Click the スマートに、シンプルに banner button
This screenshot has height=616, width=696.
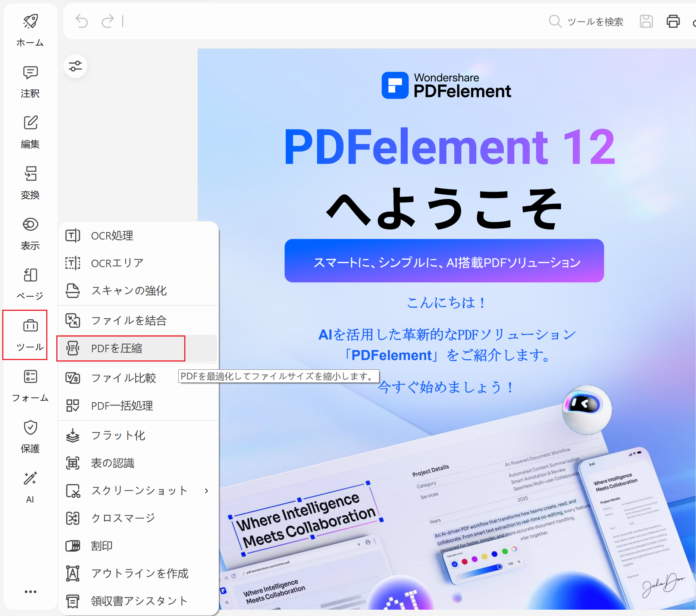tap(444, 261)
